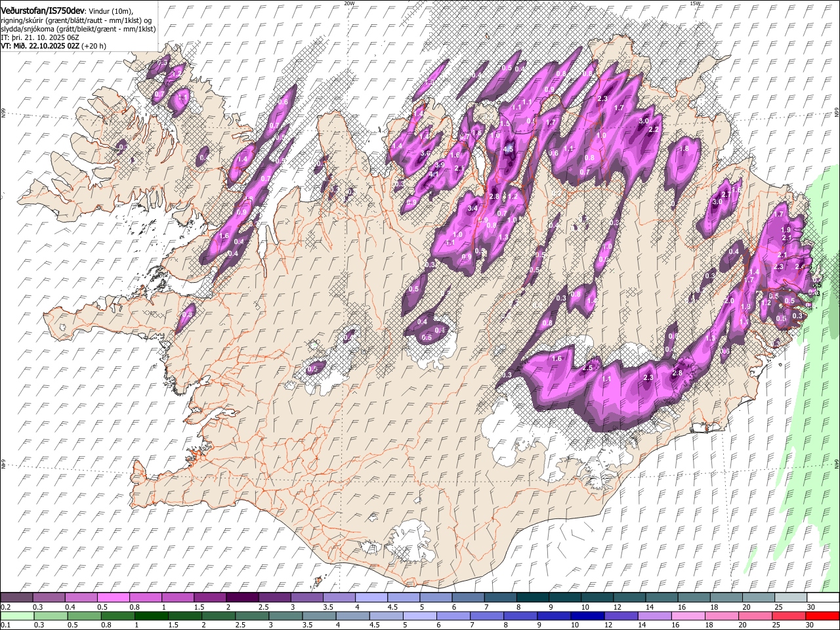840x630 pixels.
Task: Click the Veðurstofan/IS750dev map title
Action: (x=43, y=11)
